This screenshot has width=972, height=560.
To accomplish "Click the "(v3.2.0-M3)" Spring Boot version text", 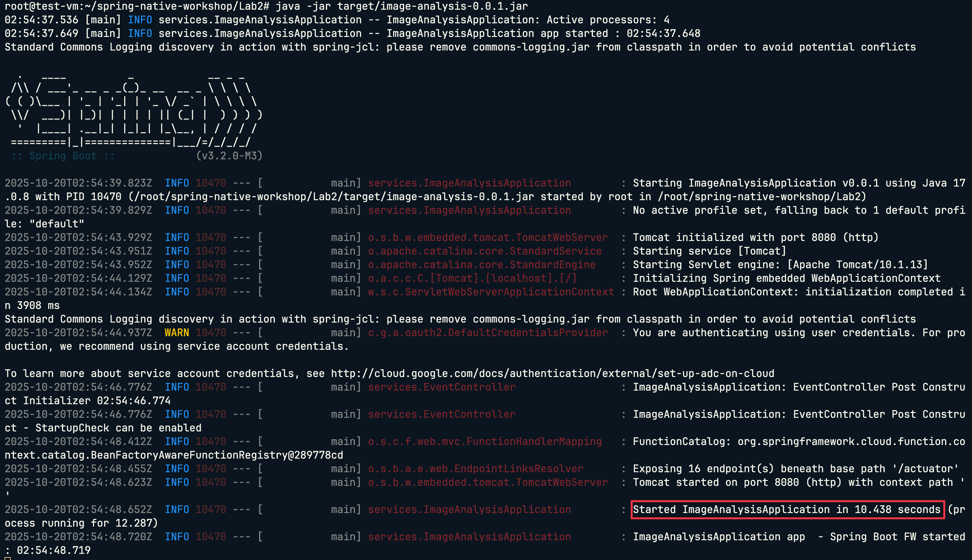I will tap(229, 156).
